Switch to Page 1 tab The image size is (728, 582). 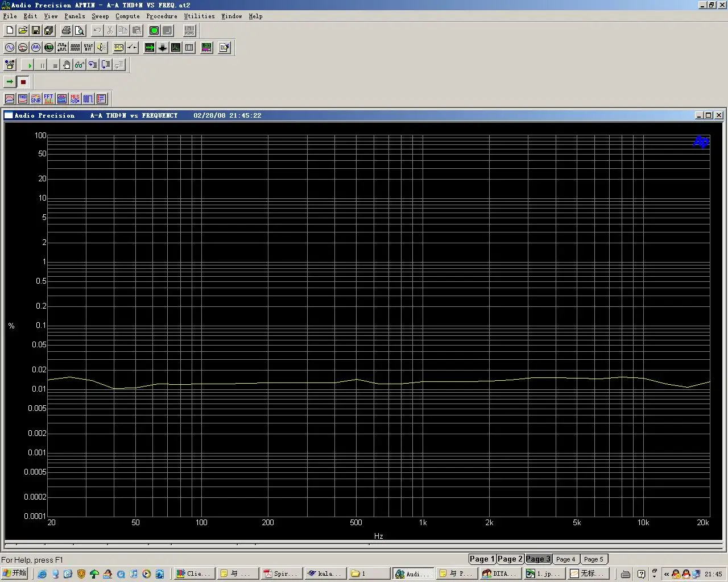click(x=482, y=559)
